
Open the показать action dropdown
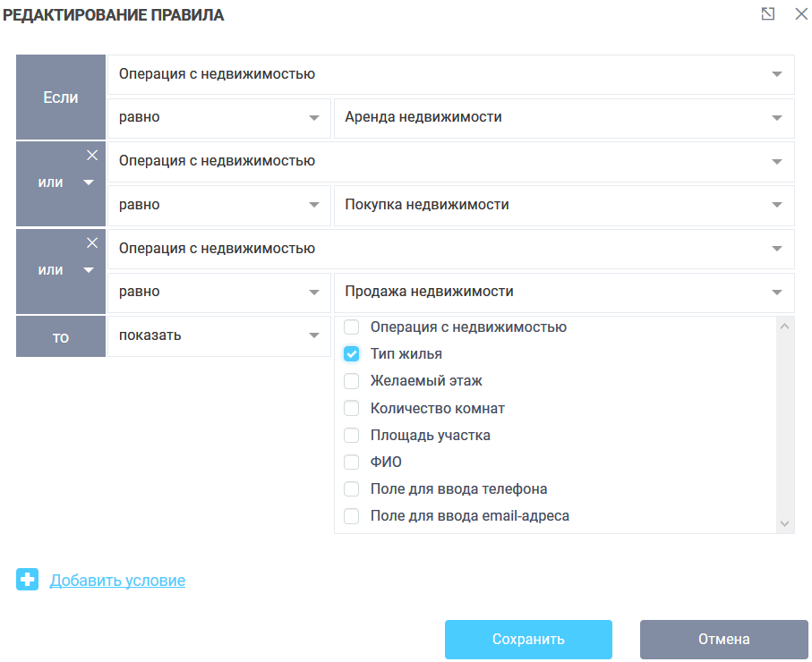(315, 336)
